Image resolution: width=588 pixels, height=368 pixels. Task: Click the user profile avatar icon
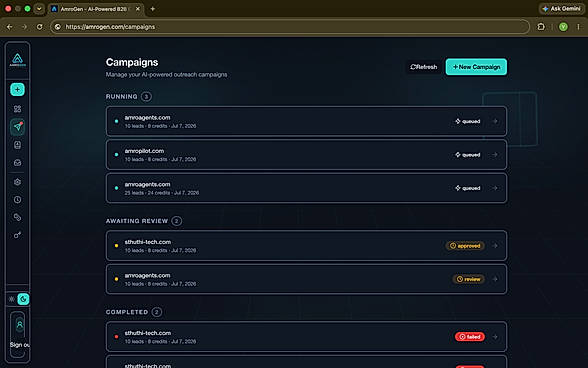pos(20,325)
